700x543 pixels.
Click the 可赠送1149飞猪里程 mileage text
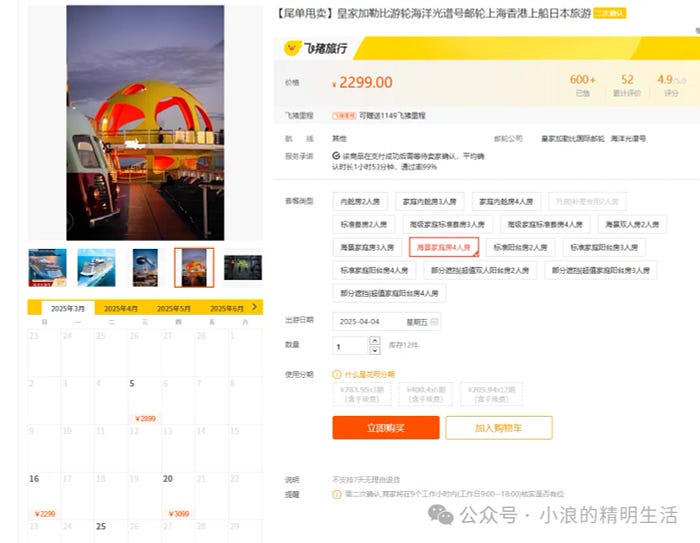point(392,116)
